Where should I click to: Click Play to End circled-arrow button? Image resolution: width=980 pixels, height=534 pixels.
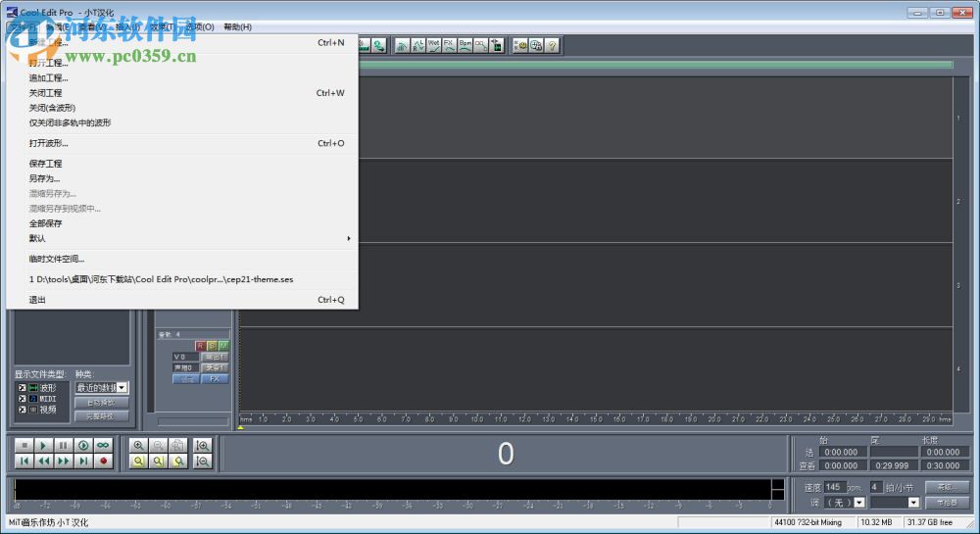pyautogui.click(x=83, y=445)
